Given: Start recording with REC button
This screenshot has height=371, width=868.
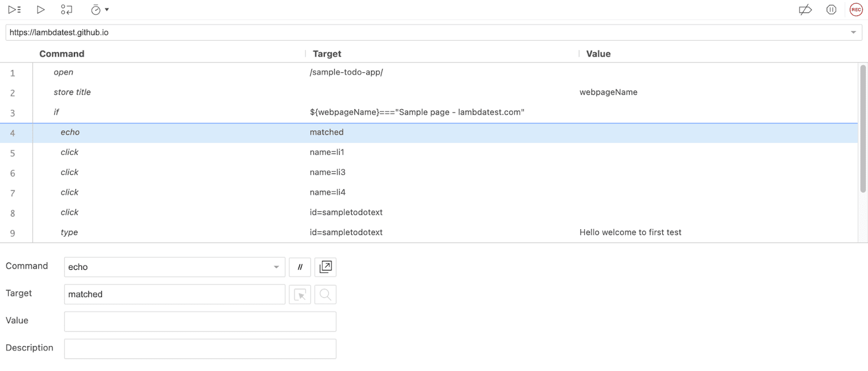Looking at the screenshot, I should click(x=856, y=9).
